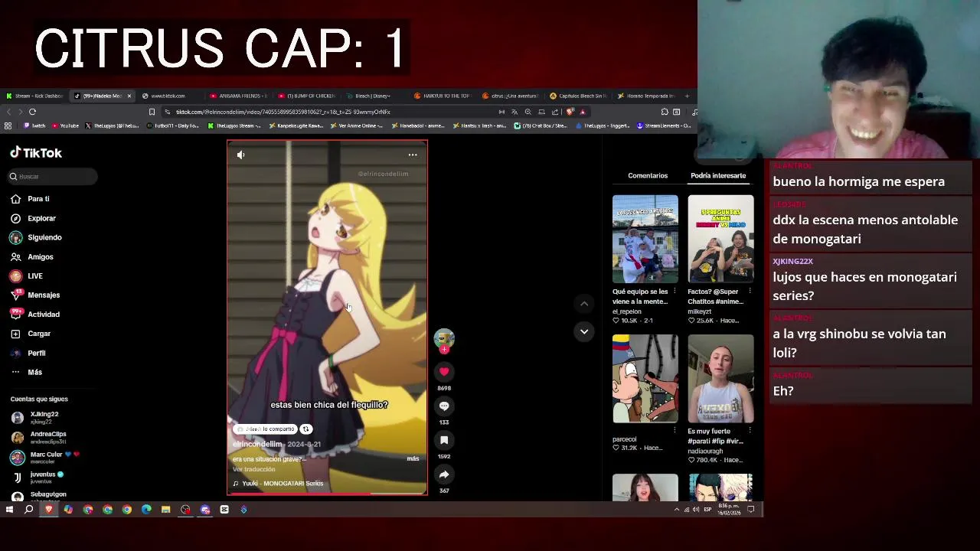Go to the next video arrow
The height and width of the screenshot is (551, 980).
point(584,331)
